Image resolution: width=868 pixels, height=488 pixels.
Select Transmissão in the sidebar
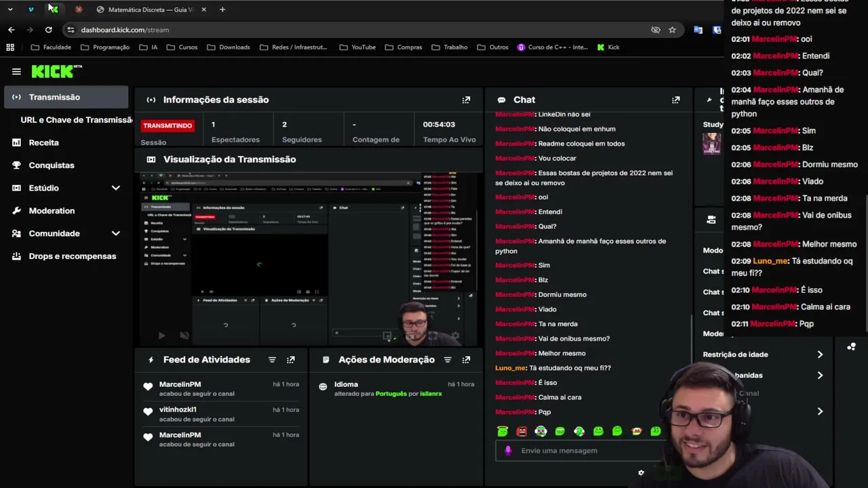coord(66,97)
